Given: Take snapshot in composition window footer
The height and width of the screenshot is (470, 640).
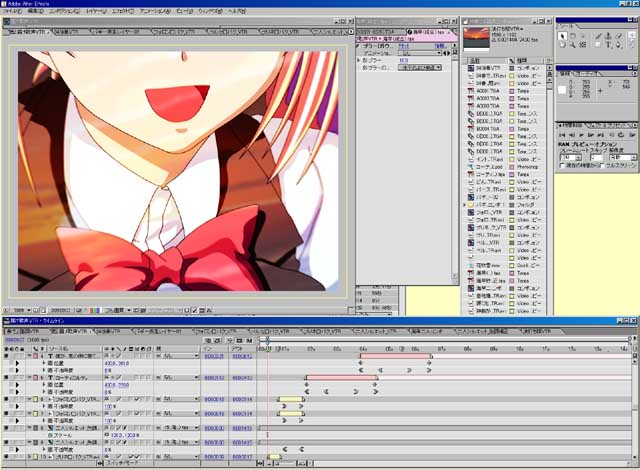Looking at the screenshot, I should (79, 310).
